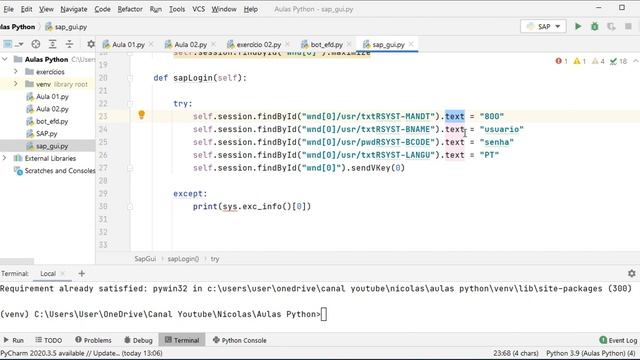Open the SAP run configuration dropdown
This screenshot has width=640, height=360.
coord(543,27)
